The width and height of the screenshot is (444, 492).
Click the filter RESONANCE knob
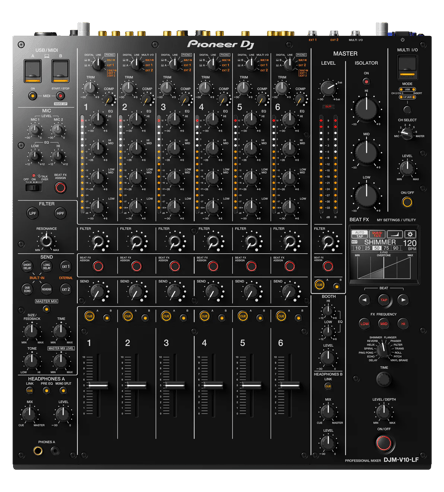coord(46,240)
